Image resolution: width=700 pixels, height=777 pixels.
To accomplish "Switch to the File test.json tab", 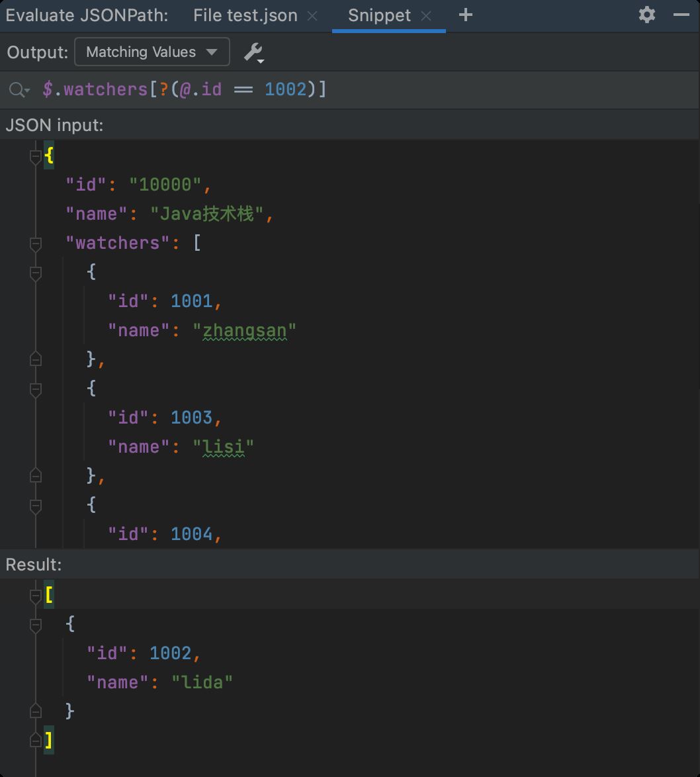I will [245, 15].
